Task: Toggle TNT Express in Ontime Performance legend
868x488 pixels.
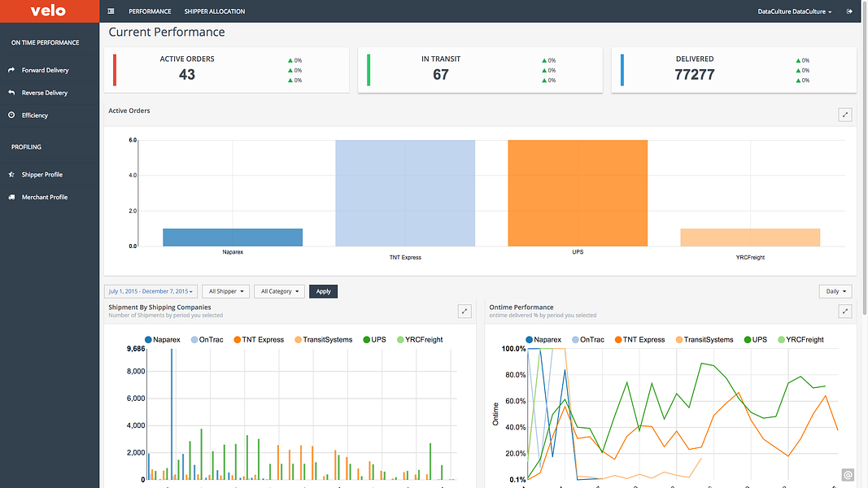Action: 640,340
